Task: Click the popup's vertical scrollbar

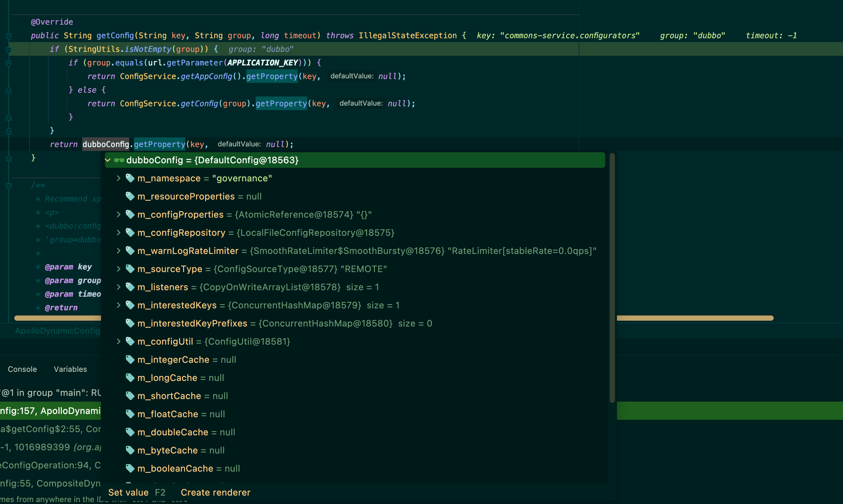Action: (x=612, y=278)
